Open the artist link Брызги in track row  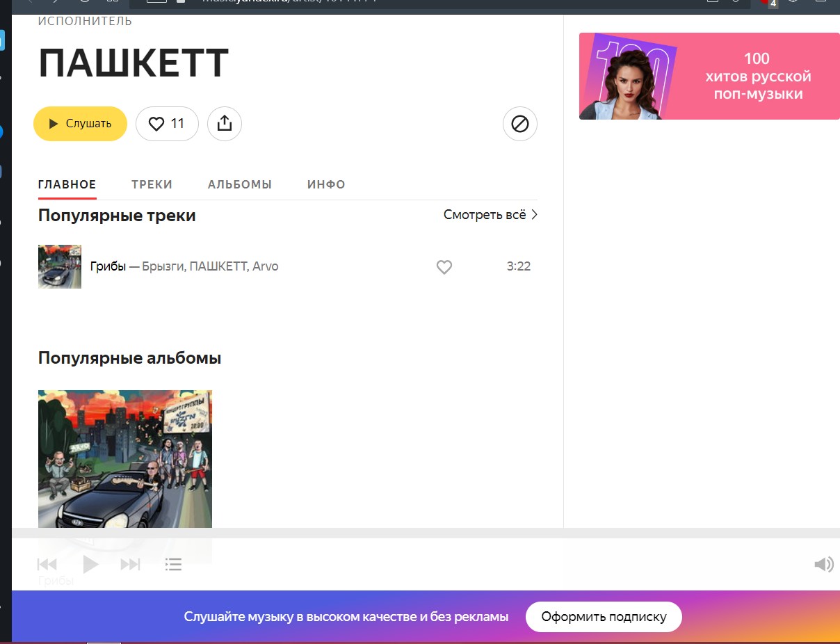click(163, 266)
